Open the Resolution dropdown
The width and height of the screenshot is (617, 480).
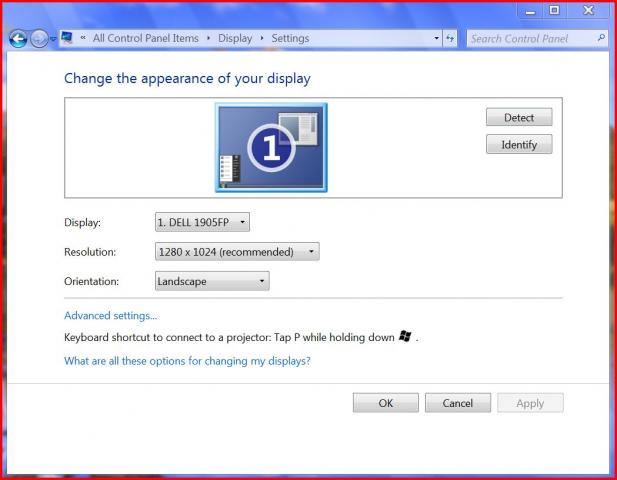click(237, 252)
